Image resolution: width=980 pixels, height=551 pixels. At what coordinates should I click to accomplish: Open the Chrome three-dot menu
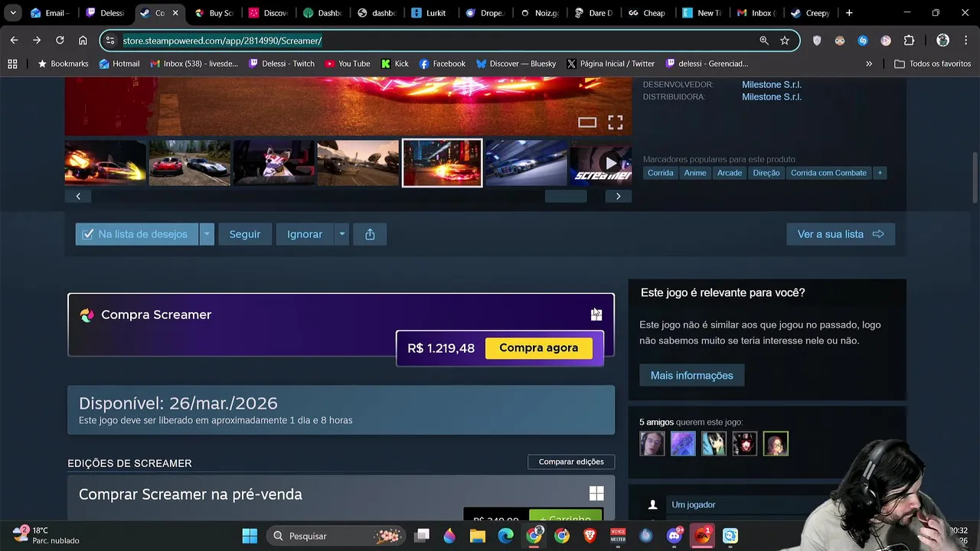click(x=965, y=41)
